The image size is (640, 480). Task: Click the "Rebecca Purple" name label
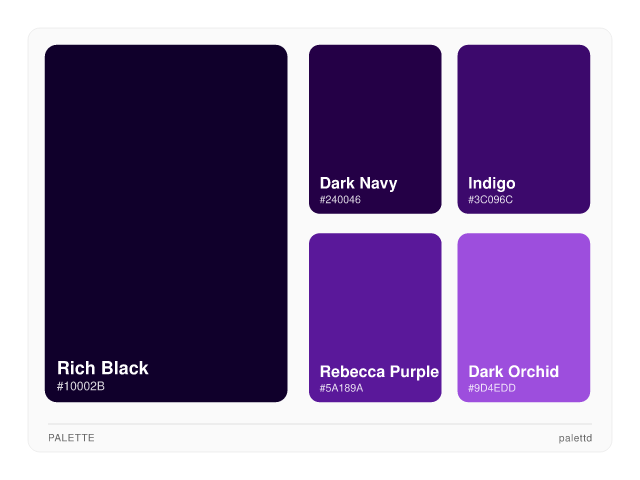point(379,372)
